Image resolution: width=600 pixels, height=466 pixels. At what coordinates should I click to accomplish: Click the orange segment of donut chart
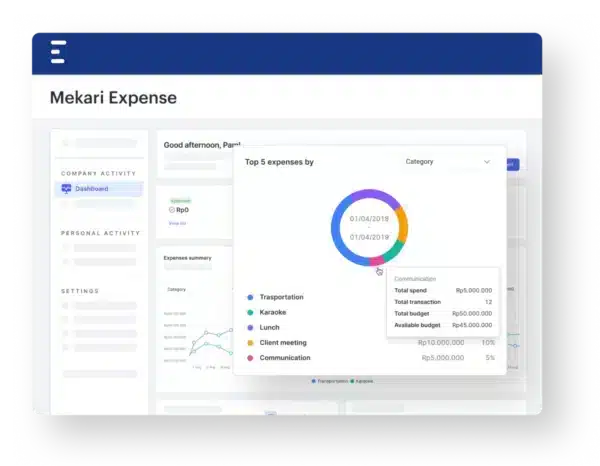[x=403, y=226]
